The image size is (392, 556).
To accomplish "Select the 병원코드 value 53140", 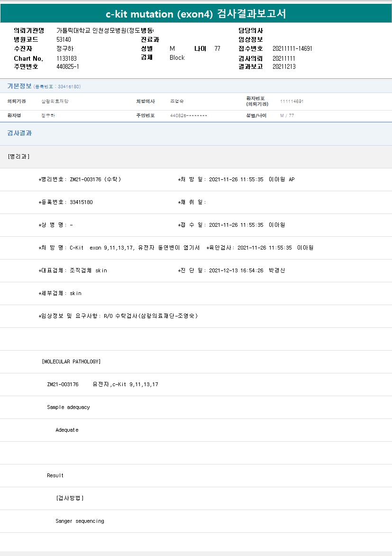I will click(64, 39).
